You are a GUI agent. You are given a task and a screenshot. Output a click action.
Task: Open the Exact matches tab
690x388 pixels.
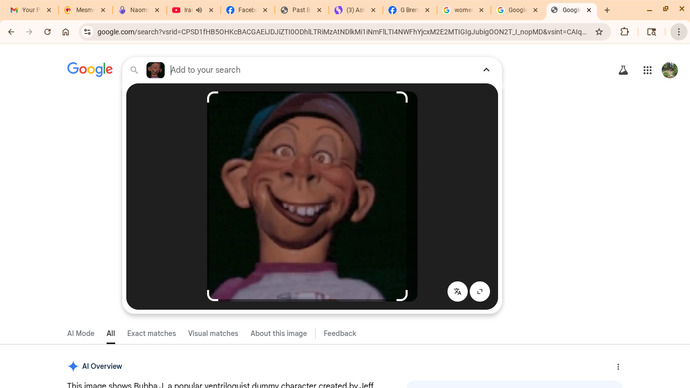click(x=151, y=333)
